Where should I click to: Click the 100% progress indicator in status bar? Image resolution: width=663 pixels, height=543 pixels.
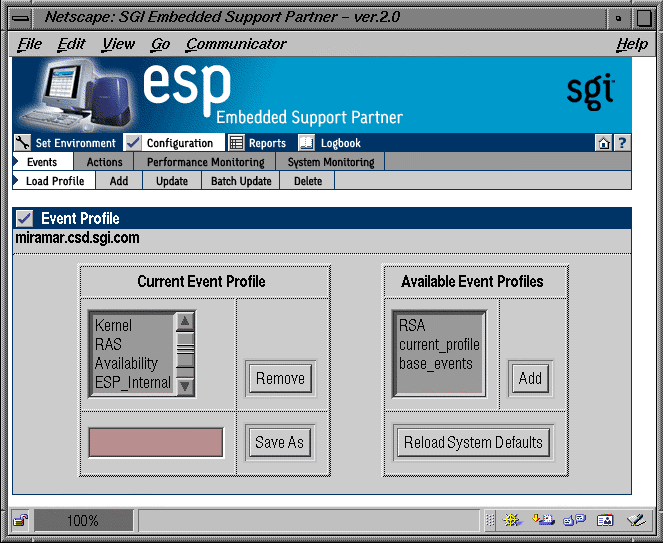pyautogui.click(x=83, y=520)
